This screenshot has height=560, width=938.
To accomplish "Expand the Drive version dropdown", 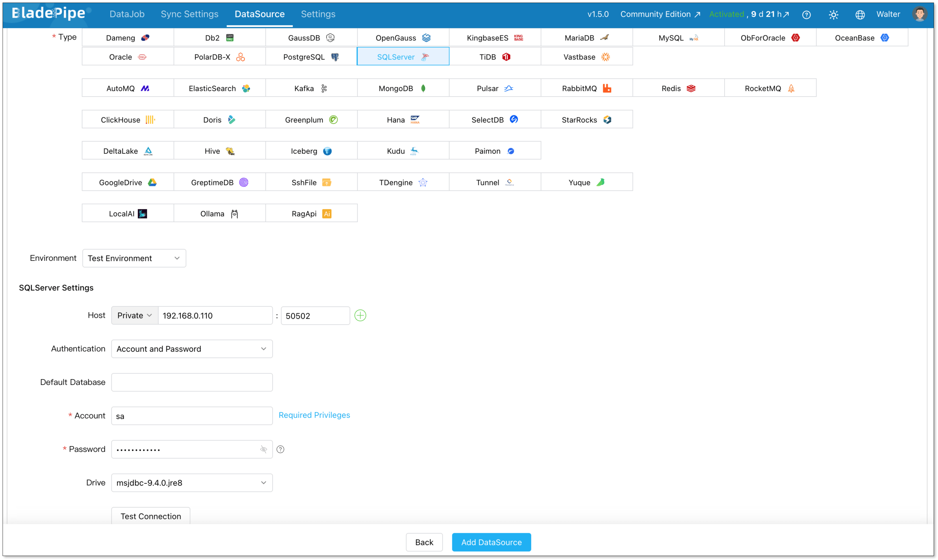I will pyautogui.click(x=192, y=483).
